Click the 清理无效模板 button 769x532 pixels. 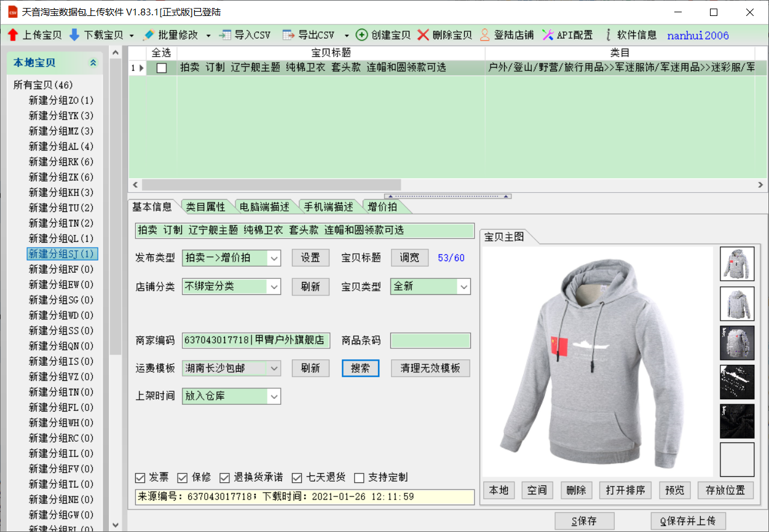pos(430,369)
